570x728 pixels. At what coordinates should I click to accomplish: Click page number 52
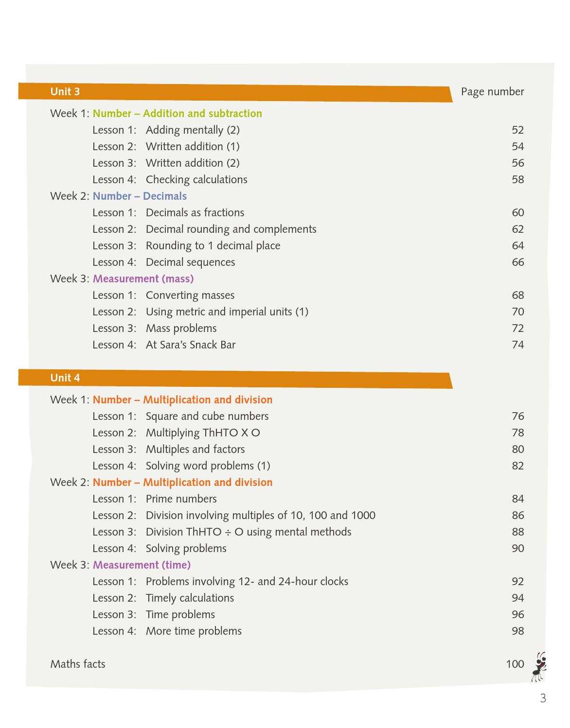518,130
